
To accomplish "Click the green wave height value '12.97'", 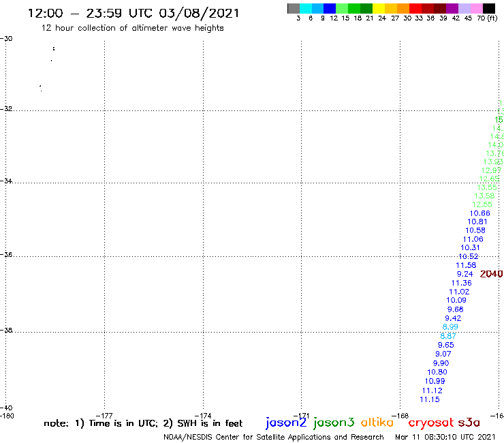I will point(492,170).
